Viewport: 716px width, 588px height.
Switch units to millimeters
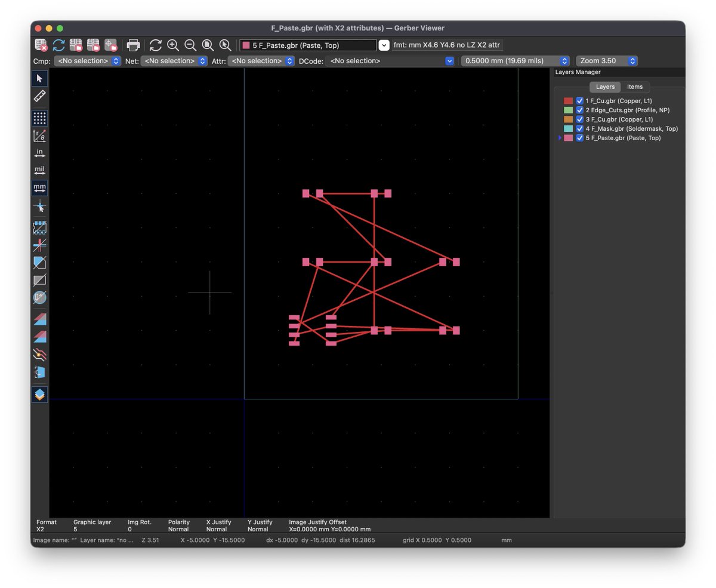(x=40, y=188)
